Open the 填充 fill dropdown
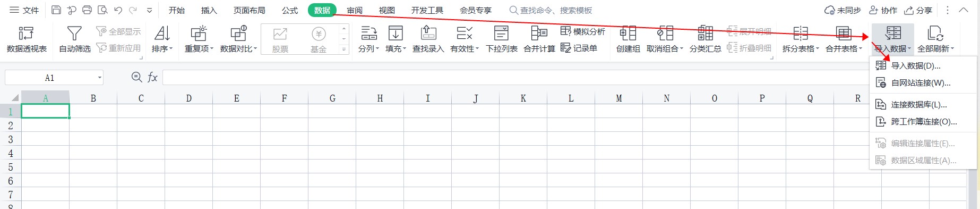 (x=396, y=40)
